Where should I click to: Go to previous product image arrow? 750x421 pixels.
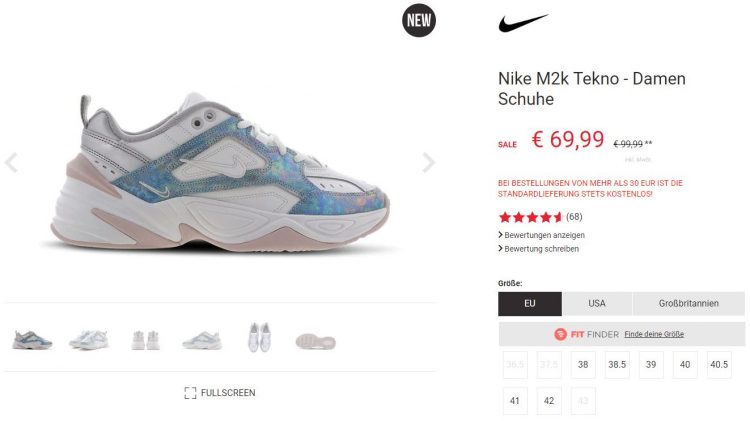11,163
